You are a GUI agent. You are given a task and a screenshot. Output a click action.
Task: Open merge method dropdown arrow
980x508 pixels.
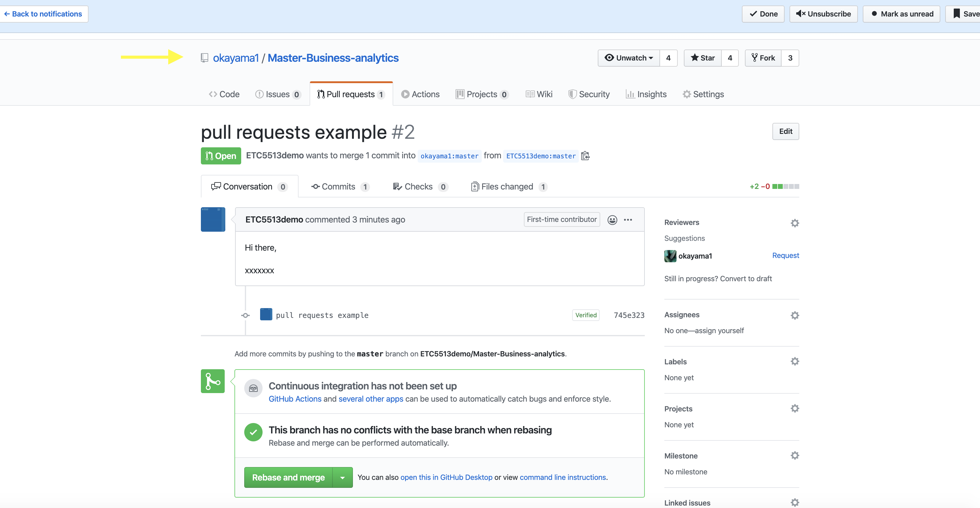[343, 477]
